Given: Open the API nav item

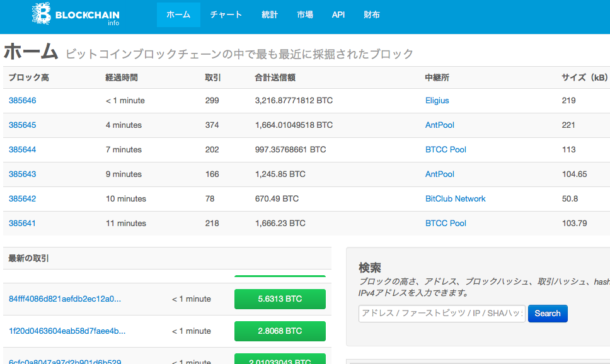Looking at the screenshot, I should [x=338, y=14].
